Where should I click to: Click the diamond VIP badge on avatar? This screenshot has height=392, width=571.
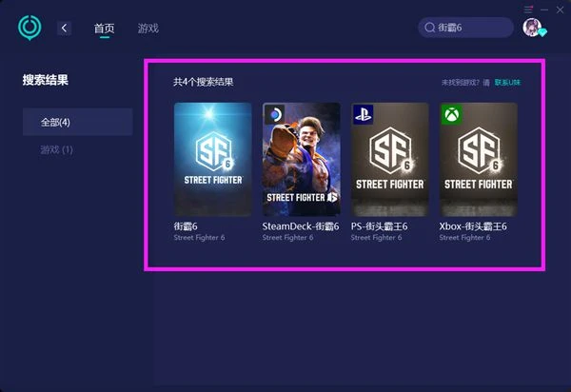[541, 32]
